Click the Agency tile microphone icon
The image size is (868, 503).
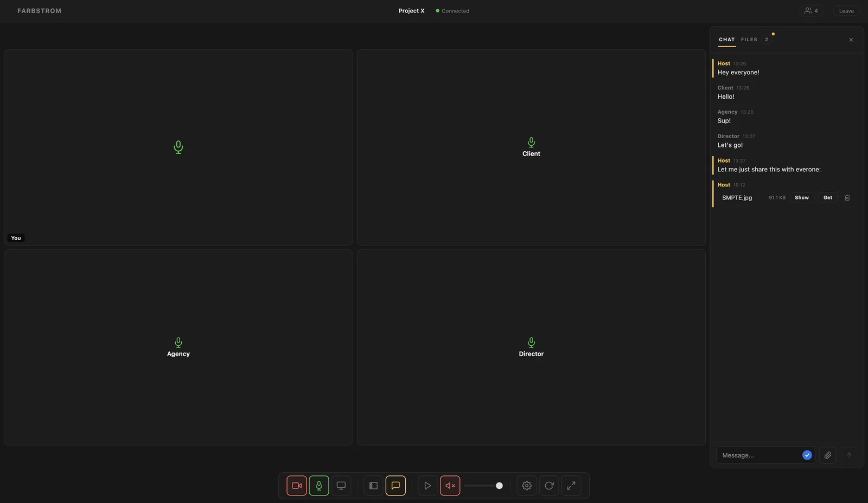pyautogui.click(x=178, y=343)
